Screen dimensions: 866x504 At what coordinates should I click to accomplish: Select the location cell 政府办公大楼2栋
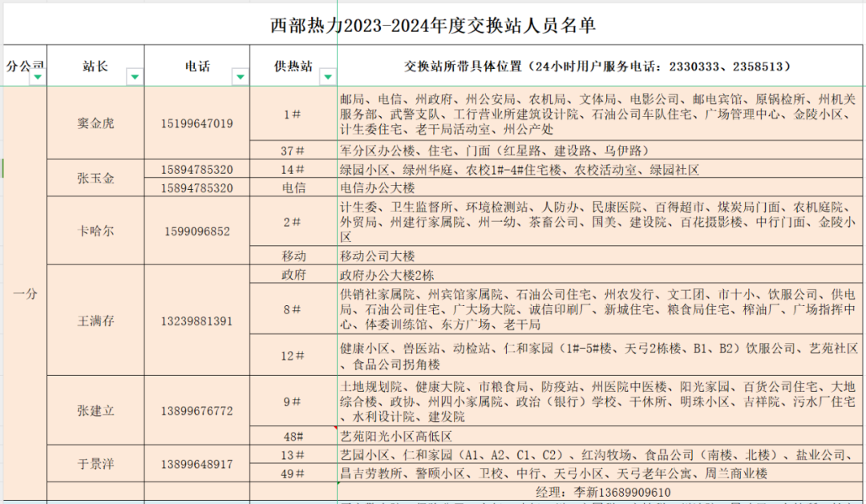[x=600, y=274]
